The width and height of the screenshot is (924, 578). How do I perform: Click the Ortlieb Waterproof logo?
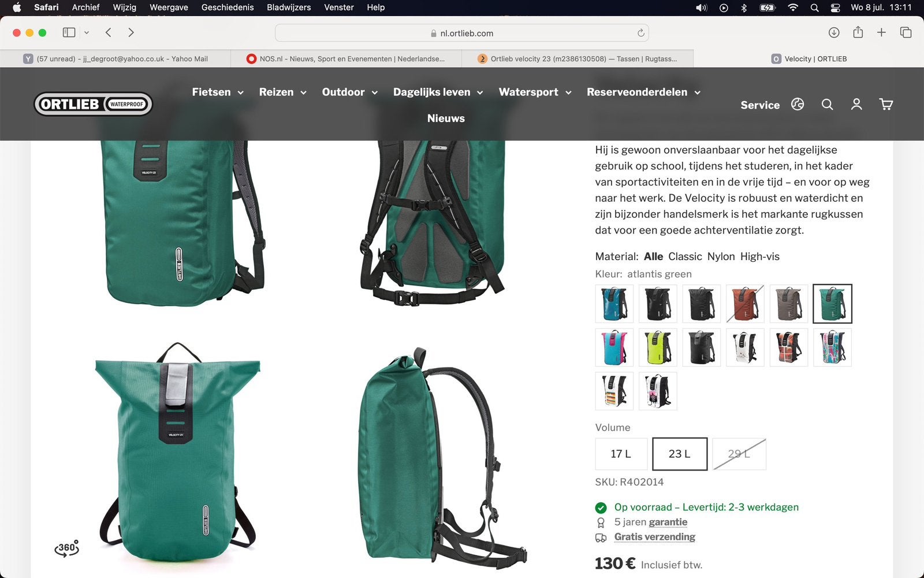point(93,104)
